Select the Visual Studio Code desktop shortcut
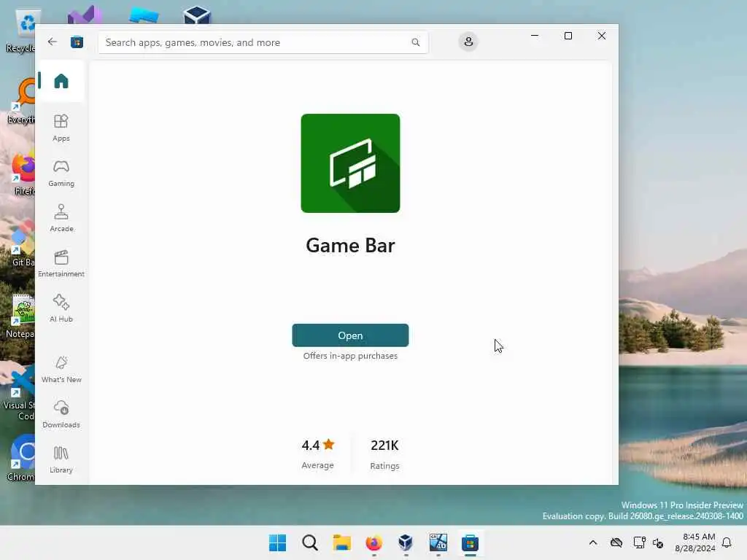747x560 pixels. click(19, 393)
